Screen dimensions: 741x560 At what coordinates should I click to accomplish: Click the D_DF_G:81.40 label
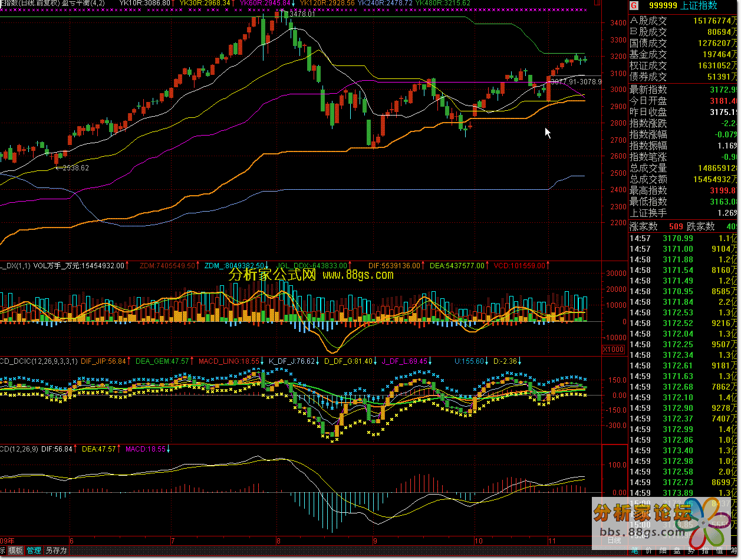coord(348,361)
